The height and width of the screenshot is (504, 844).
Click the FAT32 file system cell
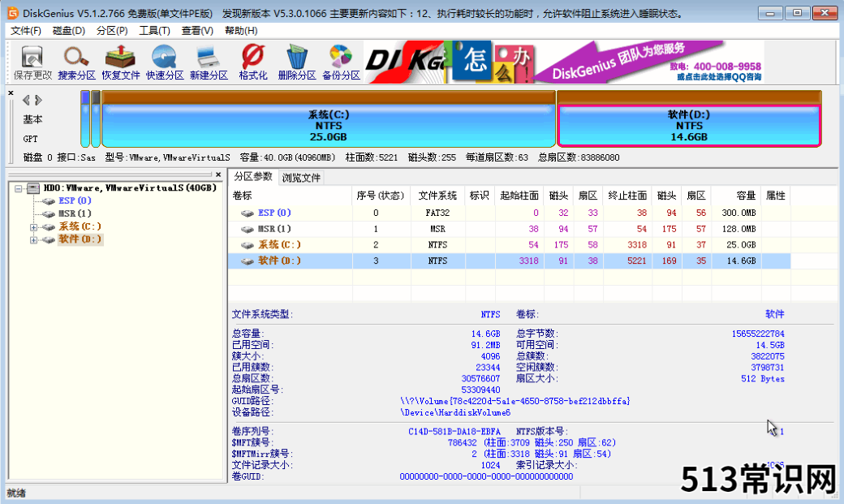pos(437,213)
